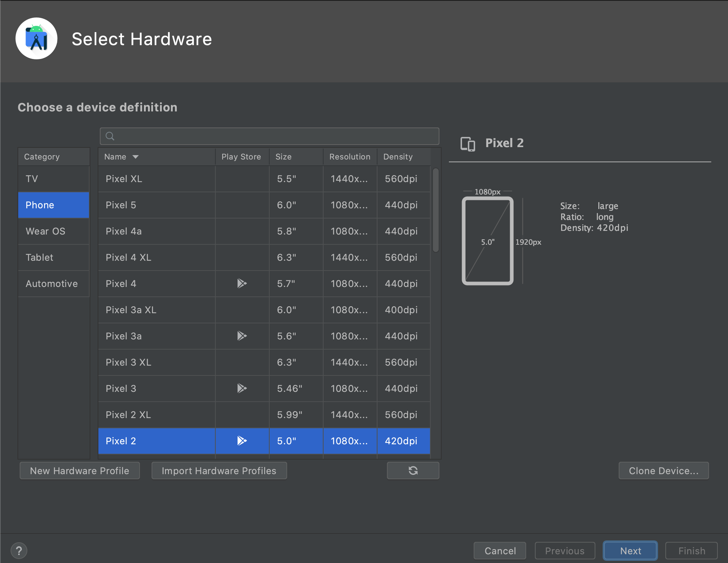The height and width of the screenshot is (563, 728).
Task: Click the Android Studio logo icon
Action: pyautogui.click(x=36, y=39)
